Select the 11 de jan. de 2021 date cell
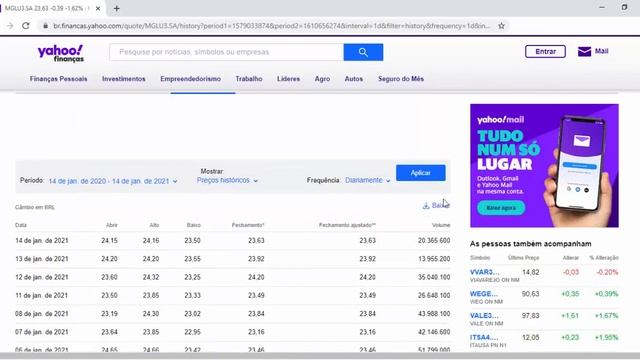 tap(42, 295)
